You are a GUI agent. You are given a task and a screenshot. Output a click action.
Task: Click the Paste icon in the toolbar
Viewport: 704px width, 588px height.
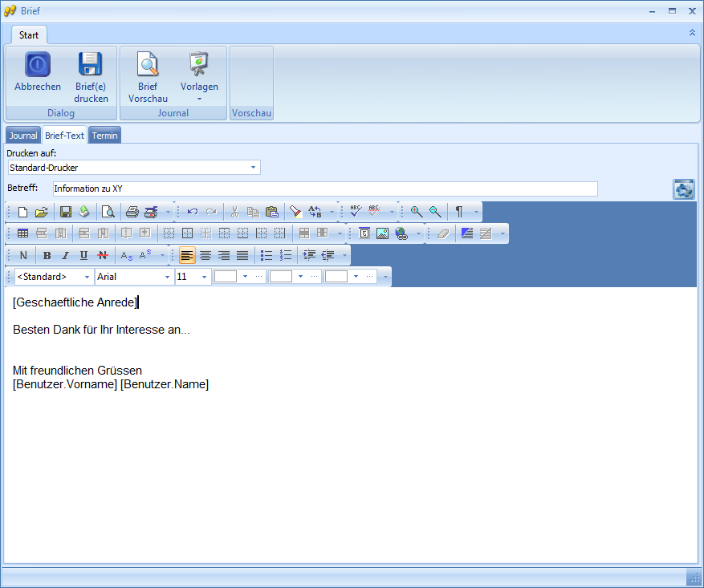[x=272, y=211]
